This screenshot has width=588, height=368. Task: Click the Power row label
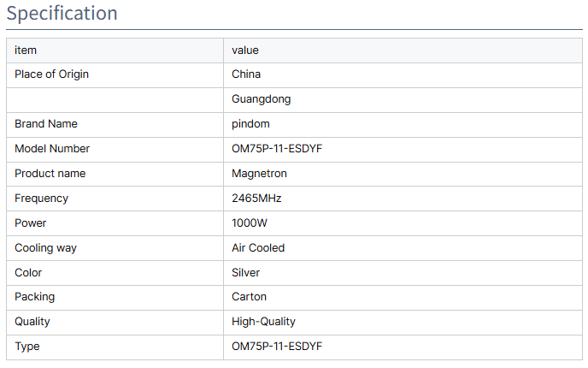click(x=31, y=223)
